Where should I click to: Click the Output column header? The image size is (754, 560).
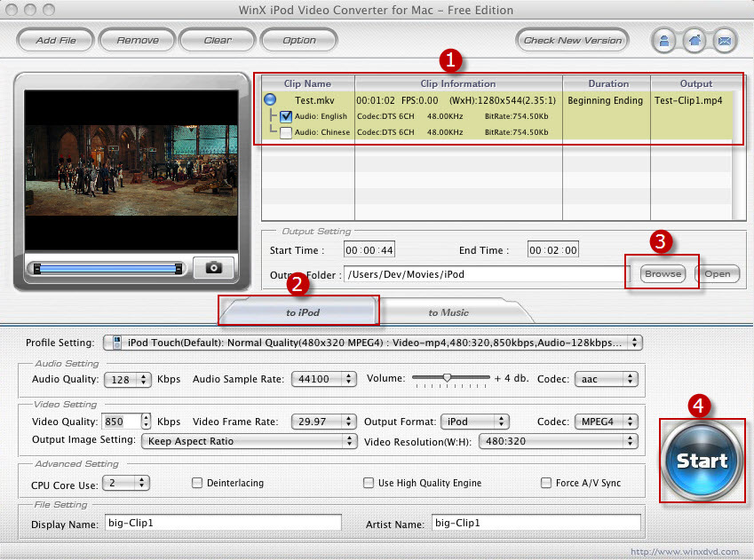point(695,83)
